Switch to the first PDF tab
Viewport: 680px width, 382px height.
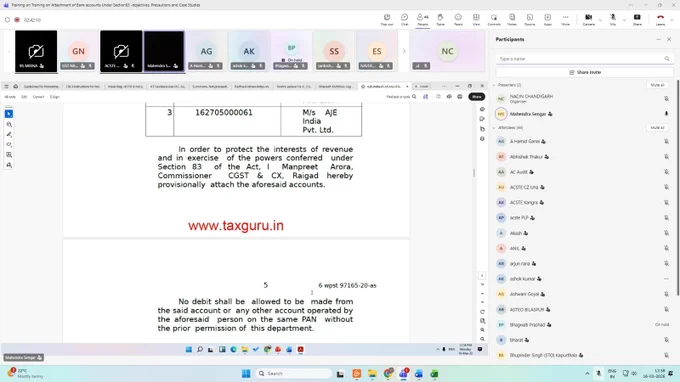(x=41, y=86)
